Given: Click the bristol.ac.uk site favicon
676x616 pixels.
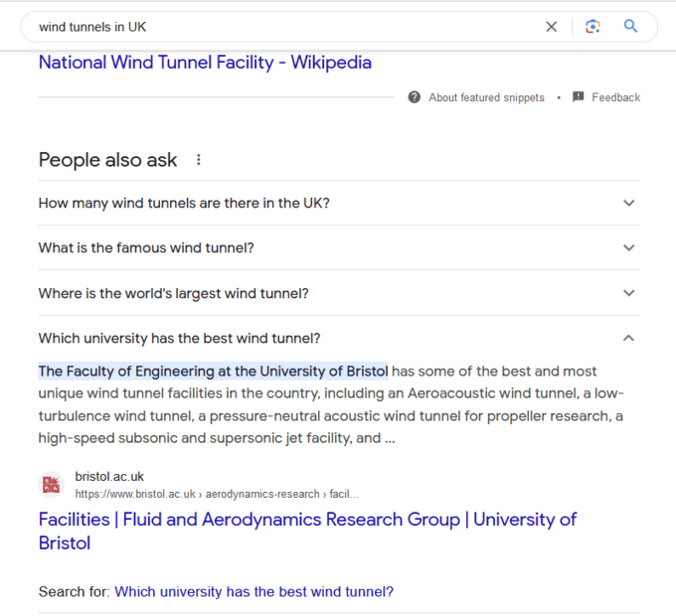Looking at the screenshot, I should click(x=51, y=485).
